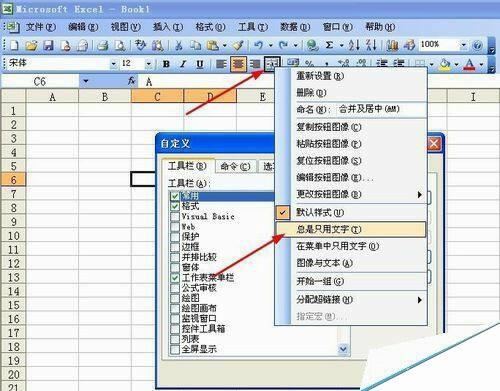Click the toolbar list scroll down arrow
The image size is (500, 391).
click(x=343, y=349)
